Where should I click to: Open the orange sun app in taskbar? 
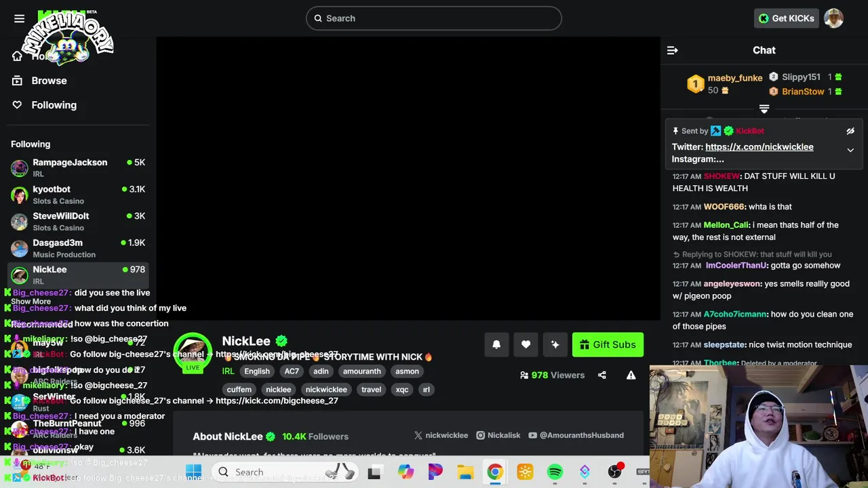pyautogui.click(x=525, y=472)
